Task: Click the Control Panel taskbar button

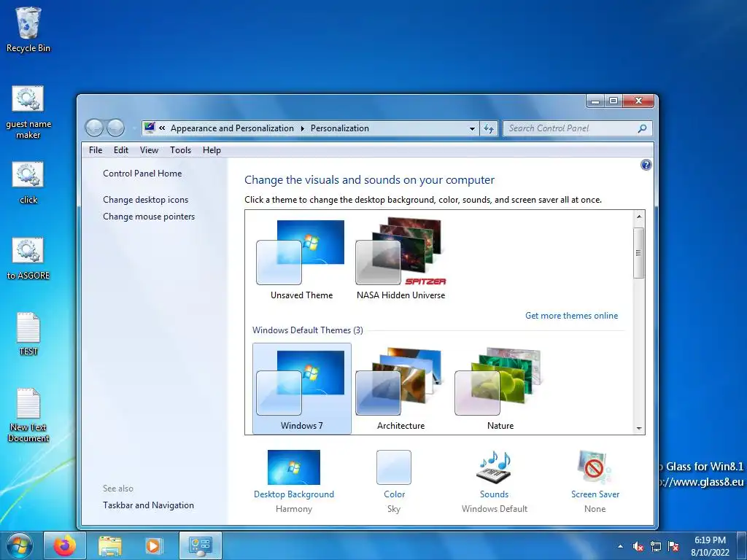Action: click(200, 545)
